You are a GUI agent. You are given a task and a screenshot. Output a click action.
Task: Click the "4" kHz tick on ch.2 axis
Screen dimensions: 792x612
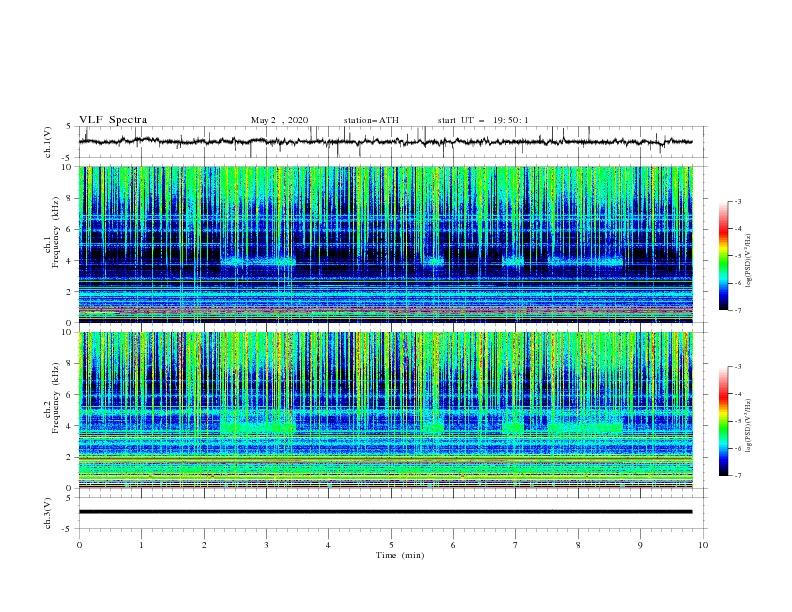(x=71, y=426)
